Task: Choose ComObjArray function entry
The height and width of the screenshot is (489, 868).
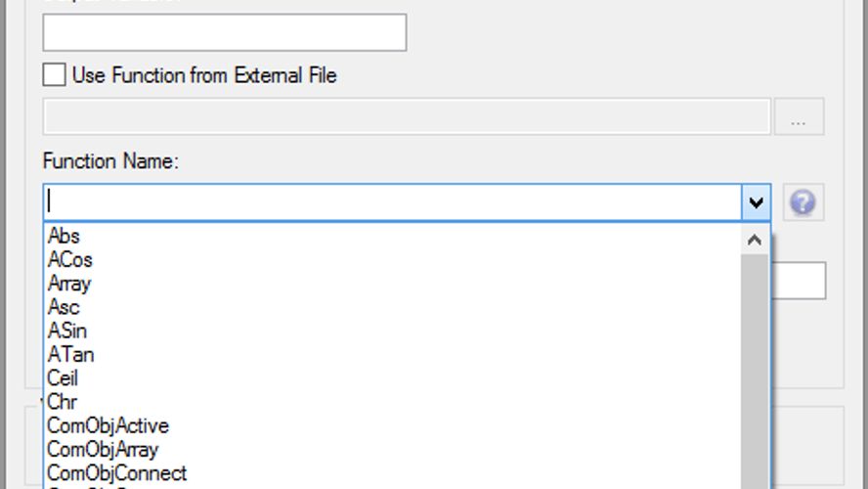Action: (103, 449)
